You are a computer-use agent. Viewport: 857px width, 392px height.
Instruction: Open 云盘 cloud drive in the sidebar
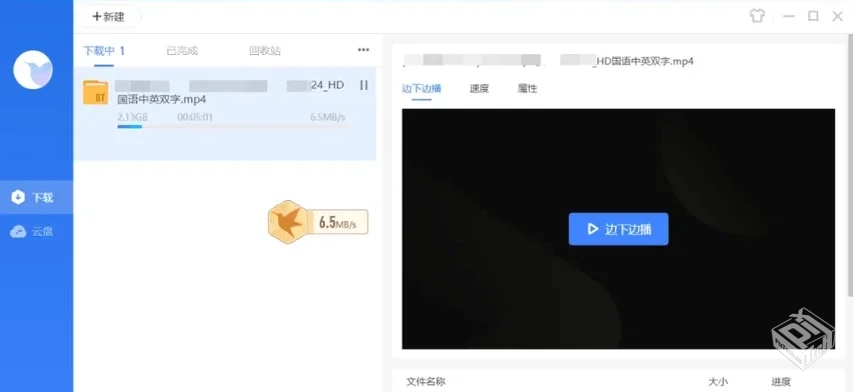37,231
